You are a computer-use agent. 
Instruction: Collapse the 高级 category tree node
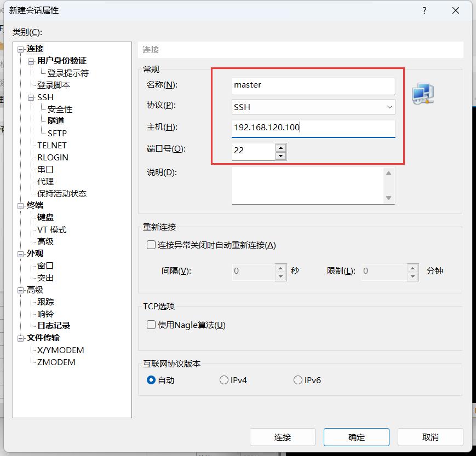coord(20,290)
